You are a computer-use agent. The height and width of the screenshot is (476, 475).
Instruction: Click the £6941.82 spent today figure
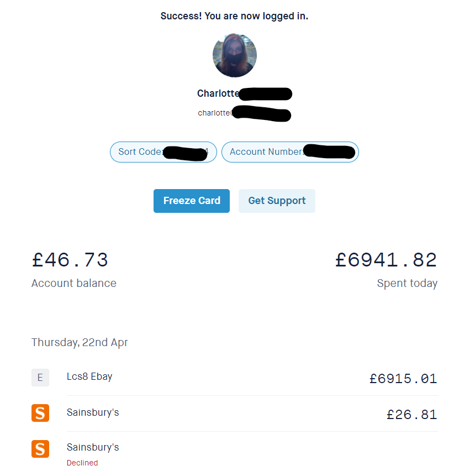tap(386, 260)
